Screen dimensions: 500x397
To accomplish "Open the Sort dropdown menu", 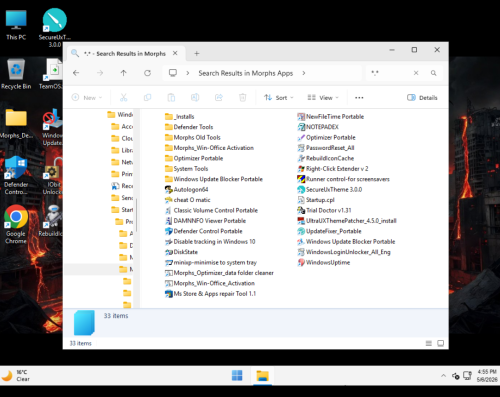I will tap(279, 98).
